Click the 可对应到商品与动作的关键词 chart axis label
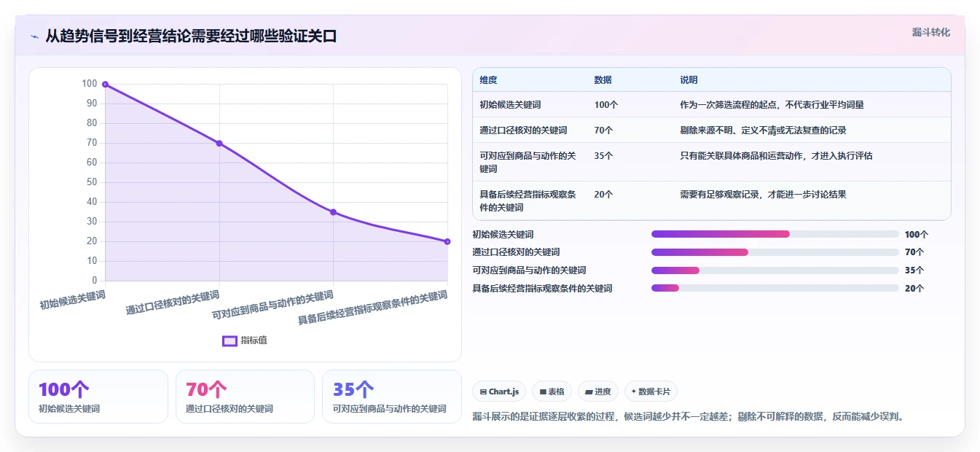 click(273, 306)
